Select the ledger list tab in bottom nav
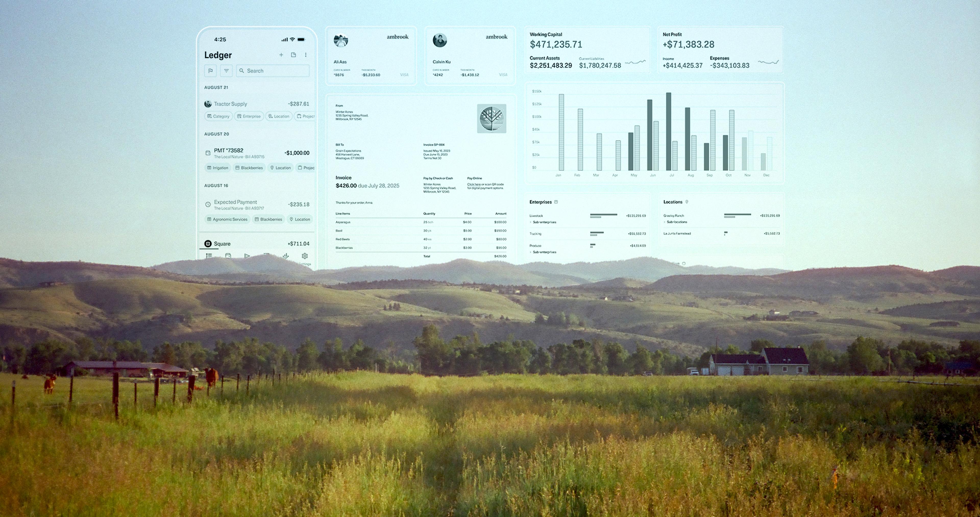980x517 pixels. pos(209,256)
